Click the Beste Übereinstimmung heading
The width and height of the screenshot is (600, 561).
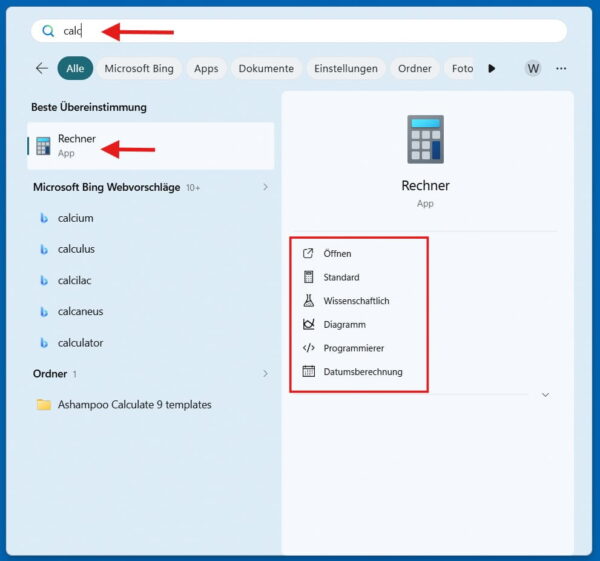(x=89, y=107)
